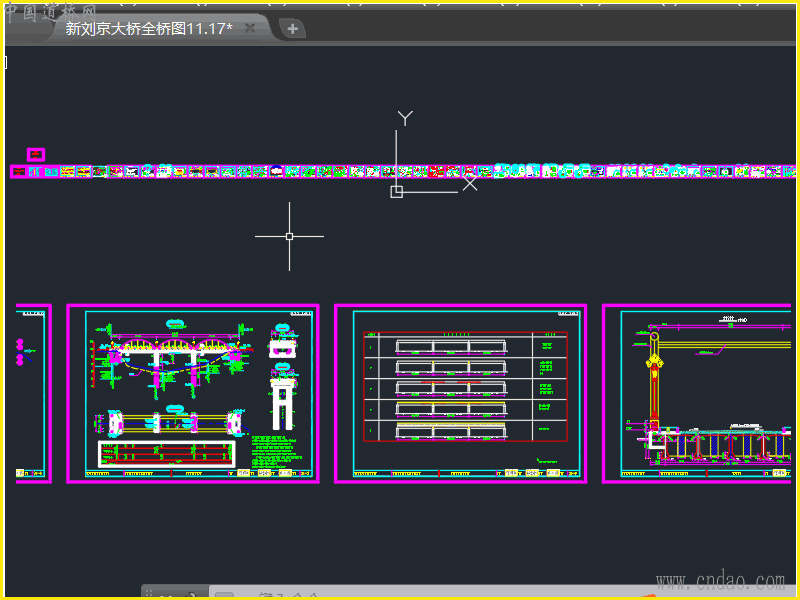Viewport: 800px width, 600px height.
Task: Select the bottom row of the red girder table
Action: pyautogui.click(x=465, y=431)
